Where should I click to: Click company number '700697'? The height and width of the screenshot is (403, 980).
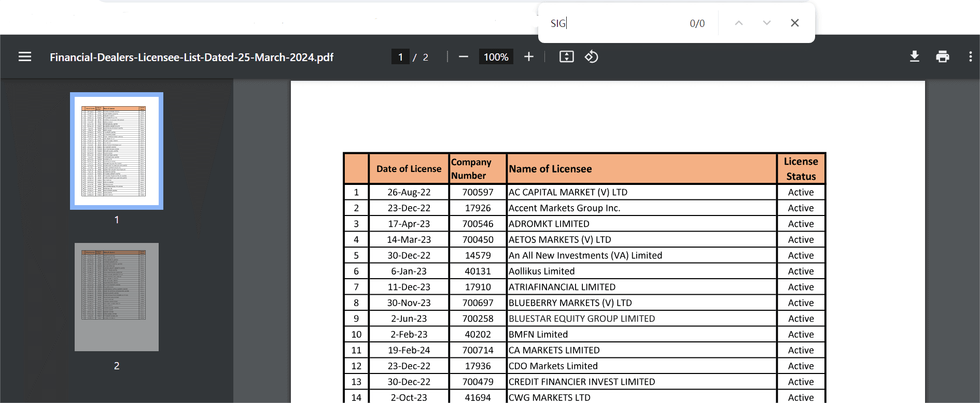(x=478, y=303)
